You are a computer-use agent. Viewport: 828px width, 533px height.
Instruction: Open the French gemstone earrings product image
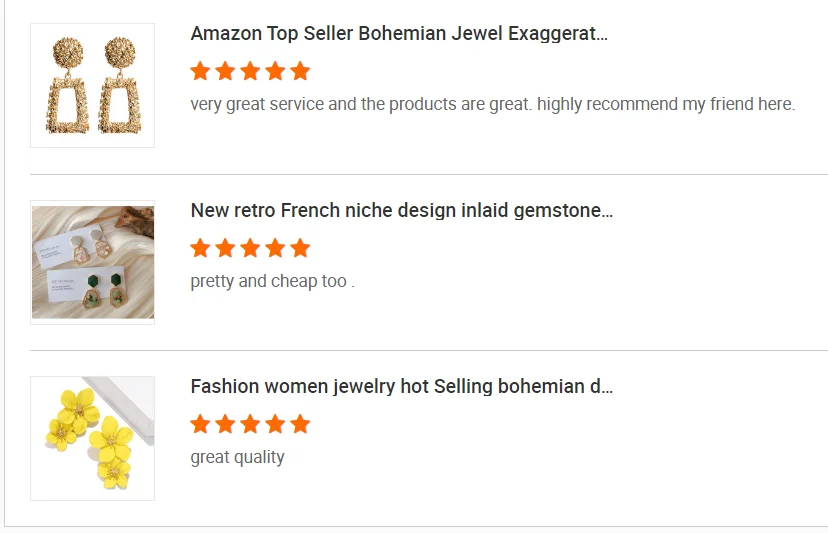click(x=92, y=262)
